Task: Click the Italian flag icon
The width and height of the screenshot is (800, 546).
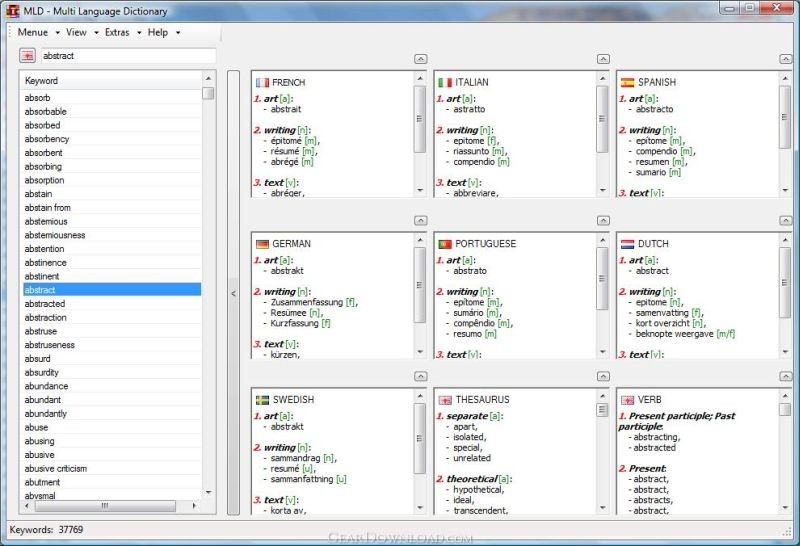Action: coord(445,83)
